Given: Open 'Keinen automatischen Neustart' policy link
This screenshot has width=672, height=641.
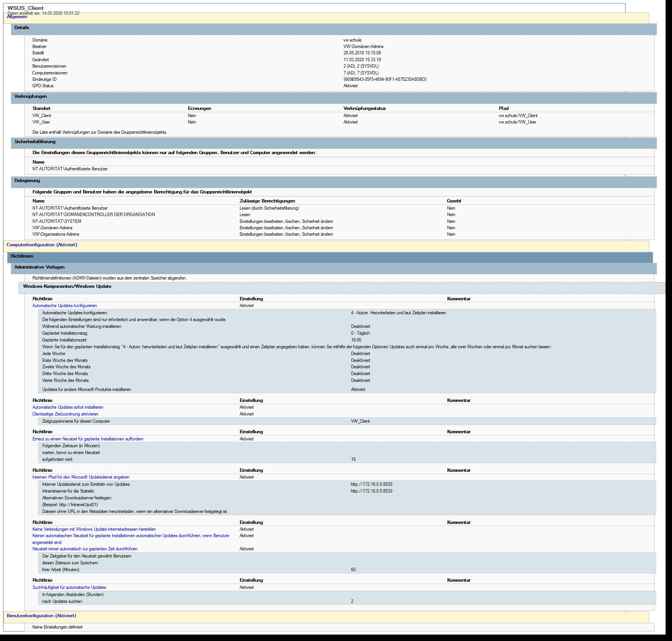Looking at the screenshot, I should [131, 536].
